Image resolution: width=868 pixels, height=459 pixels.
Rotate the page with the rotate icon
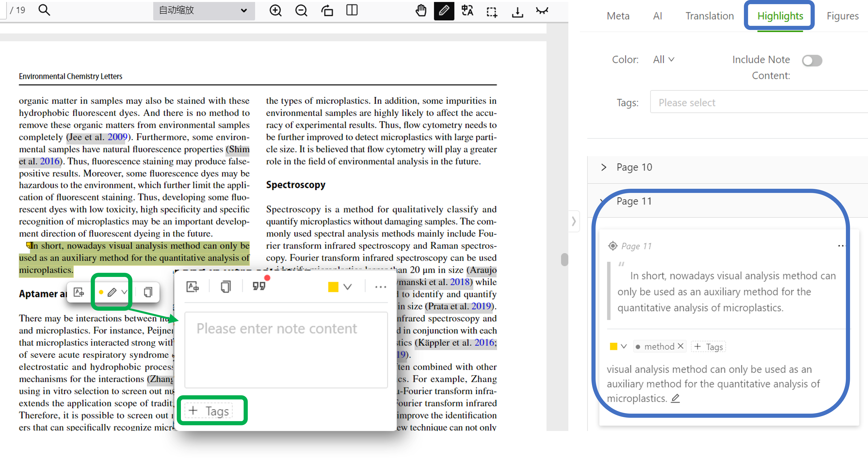[x=327, y=11]
